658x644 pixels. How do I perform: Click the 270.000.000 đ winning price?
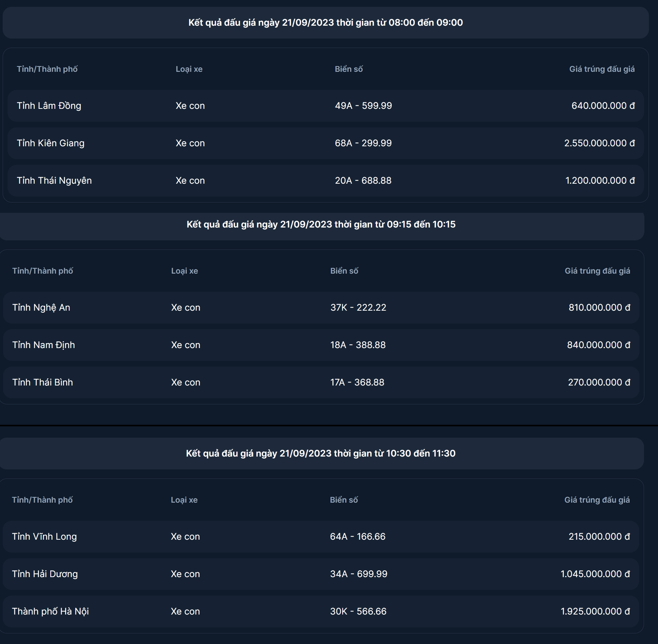pos(599,382)
